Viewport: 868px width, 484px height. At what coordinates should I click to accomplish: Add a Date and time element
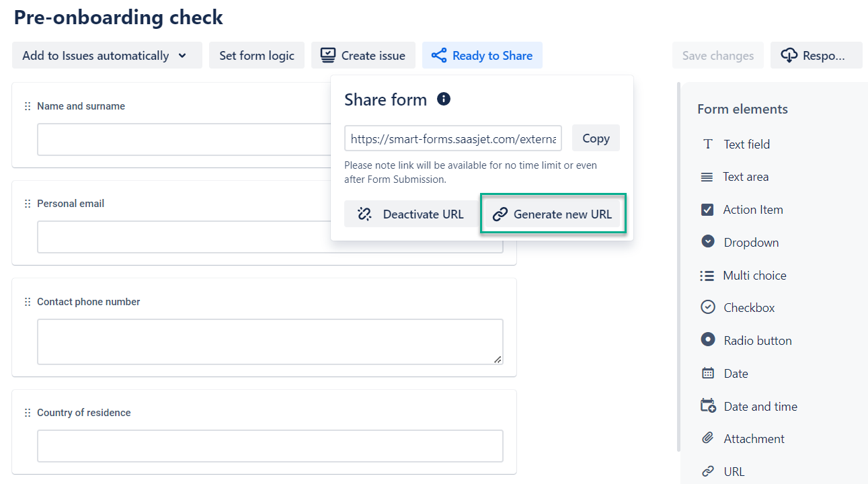(760, 407)
